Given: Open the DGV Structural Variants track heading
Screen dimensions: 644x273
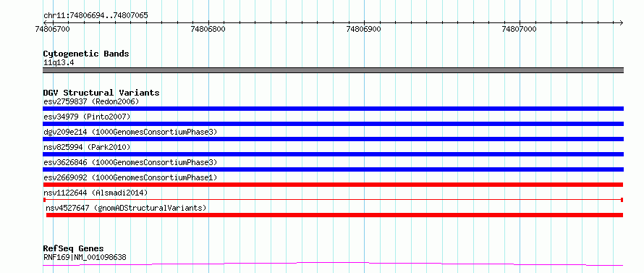Looking at the screenshot, I should (101, 93).
